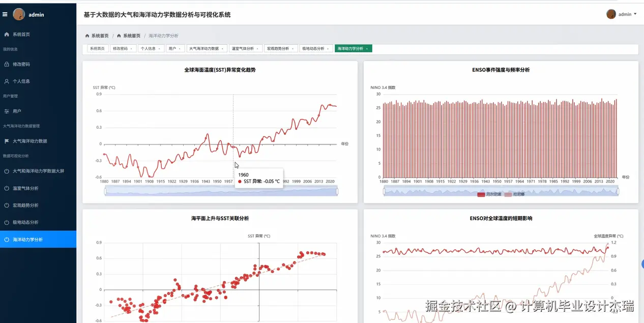Image resolution: width=644 pixels, height=323 pixels.
Task: Click the power icon beside 极地动态分析
Action: coord(7,222)
